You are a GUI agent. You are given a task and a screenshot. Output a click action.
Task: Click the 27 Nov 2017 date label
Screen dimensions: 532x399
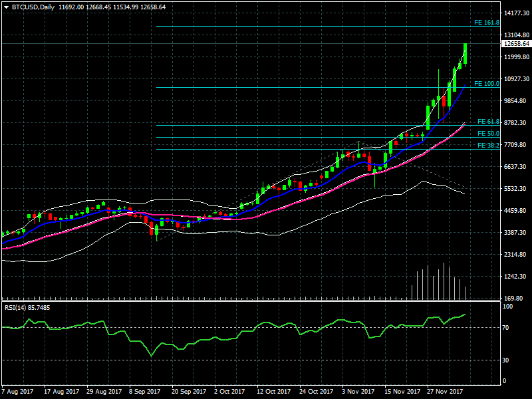click(444, 392)
